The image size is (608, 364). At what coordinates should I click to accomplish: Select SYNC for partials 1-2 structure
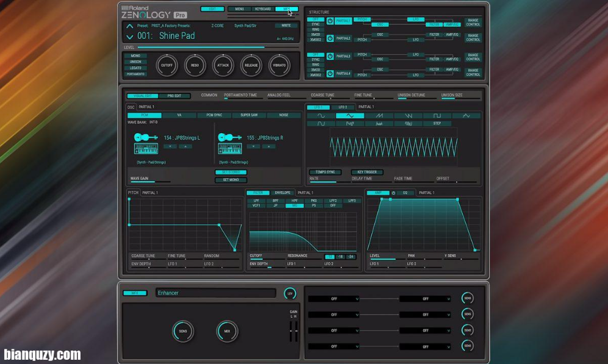(316, 24)
